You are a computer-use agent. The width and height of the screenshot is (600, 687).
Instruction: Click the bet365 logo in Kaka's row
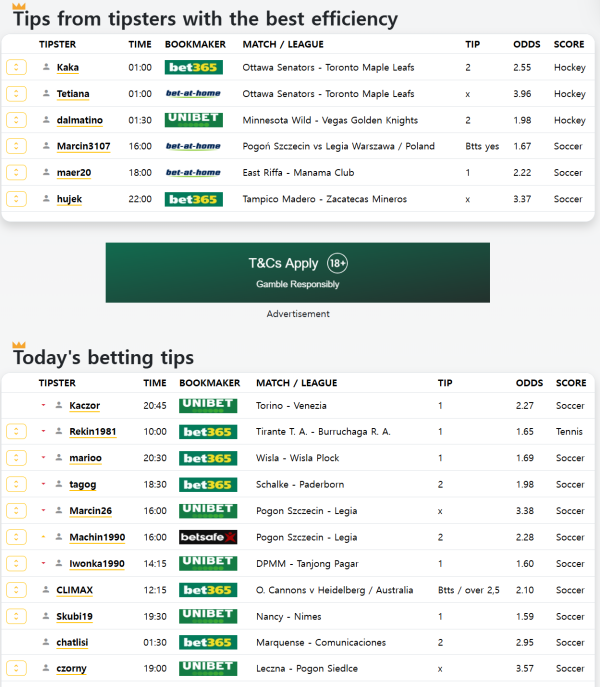pos(193,68)
